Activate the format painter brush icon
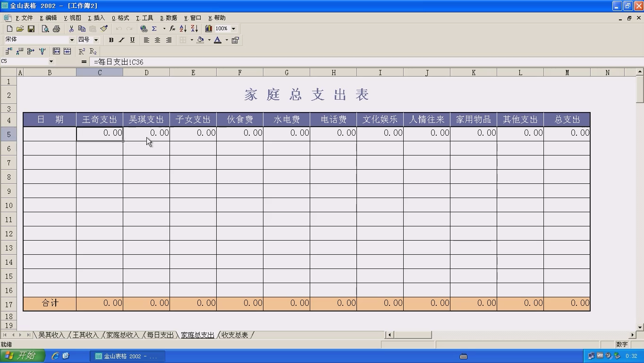Screen dimensions: 644x363 pos(104,29)
